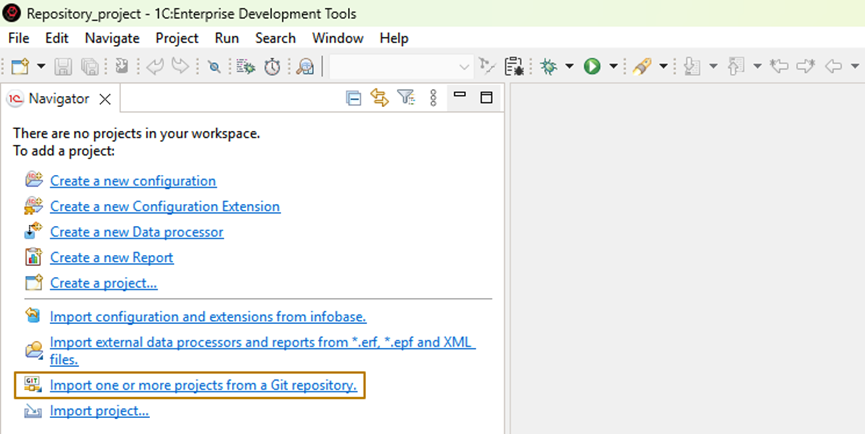Viewport: 865px width, 434px height.
Task: Open the Project menu
Action: click(x=177, y=38)
